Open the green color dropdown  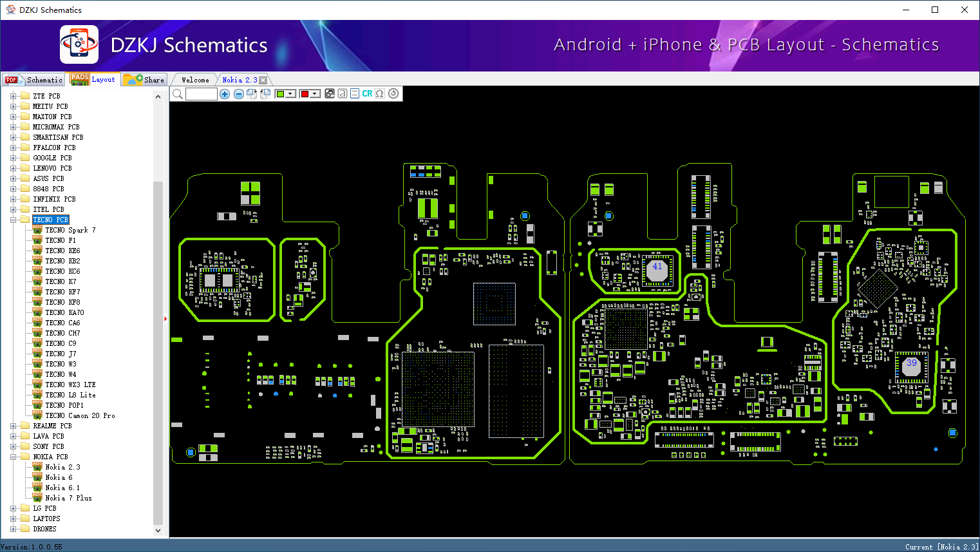pos(290,94)
